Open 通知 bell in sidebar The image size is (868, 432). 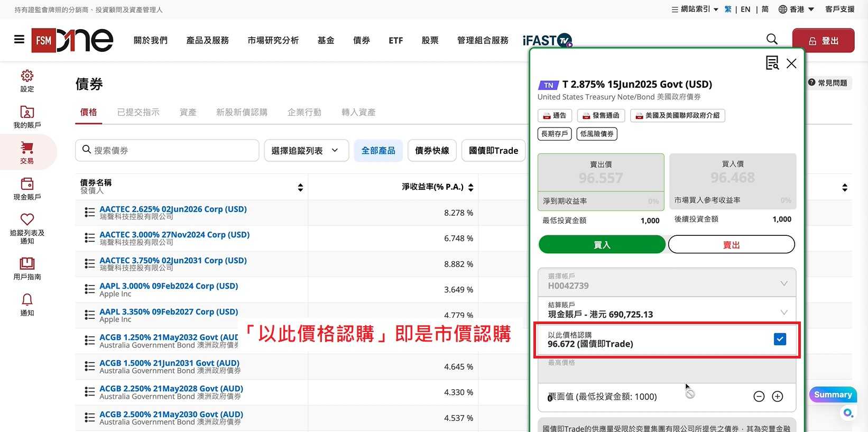(27, 305)
